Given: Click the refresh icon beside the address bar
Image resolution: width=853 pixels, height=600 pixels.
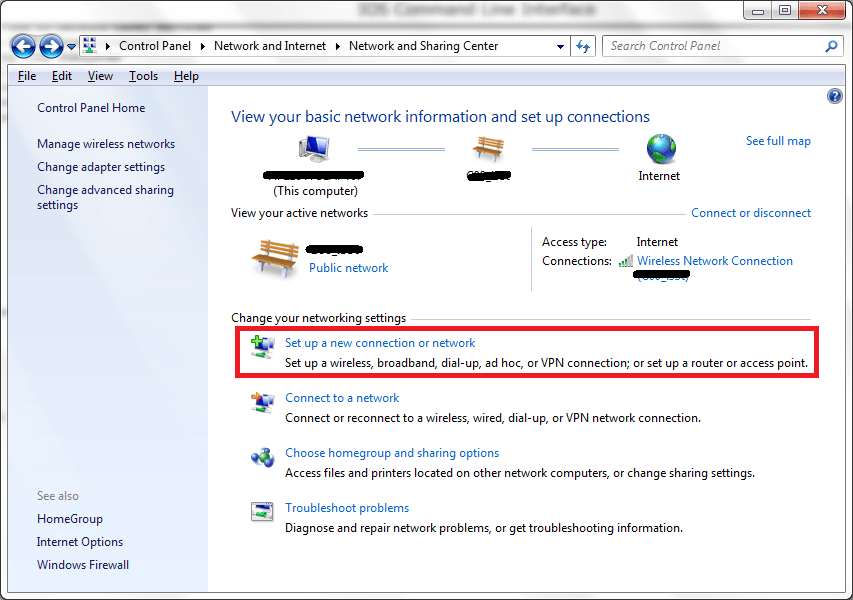Looking at the screenshot, I should click(x=583, y=45).
